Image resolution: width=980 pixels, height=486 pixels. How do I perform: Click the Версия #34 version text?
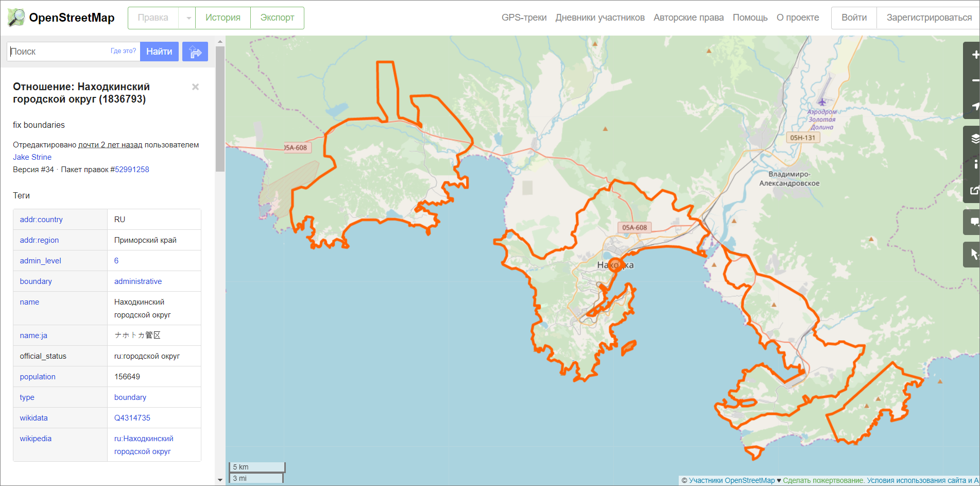[33, 170]
